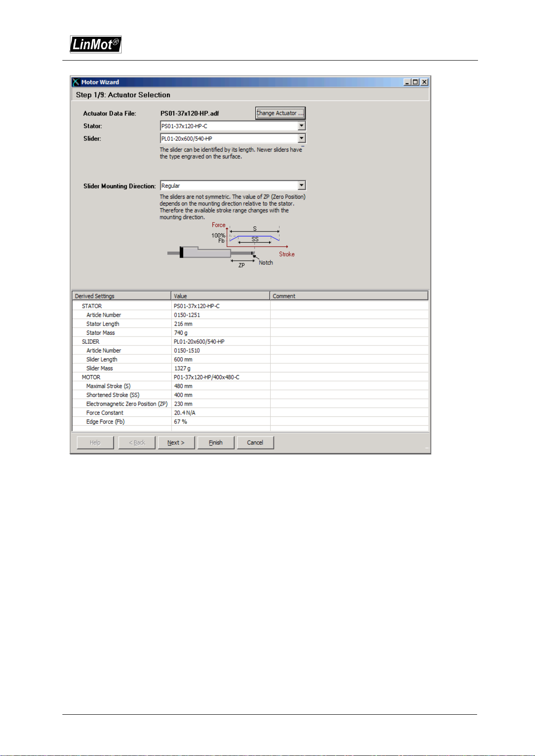The image size is (535, 756).
Task: Close the Motor Wizard window
Action: click(x=425, y=82)
